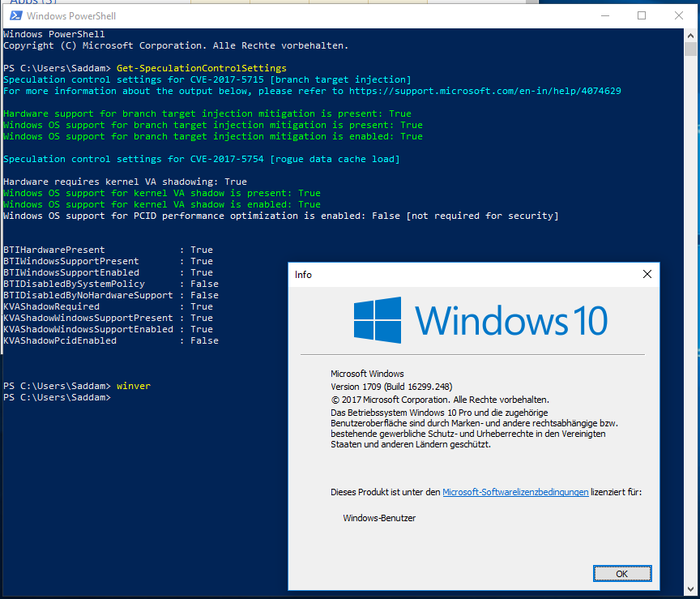The height and width of the screenshot is (599, 700).
Task: Click the BTIWindowsSupportEnabled row
Action: [108, 272]
